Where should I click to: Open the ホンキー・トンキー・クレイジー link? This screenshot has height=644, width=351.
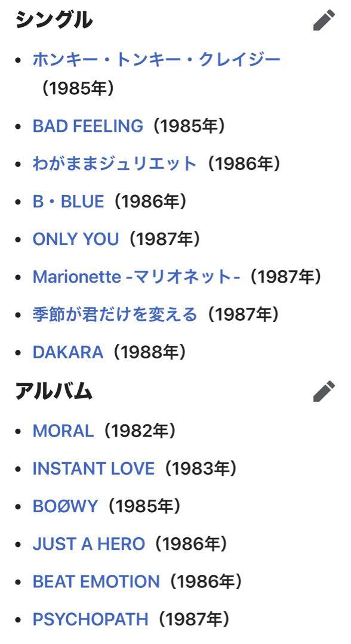click(x=156, y=60)
